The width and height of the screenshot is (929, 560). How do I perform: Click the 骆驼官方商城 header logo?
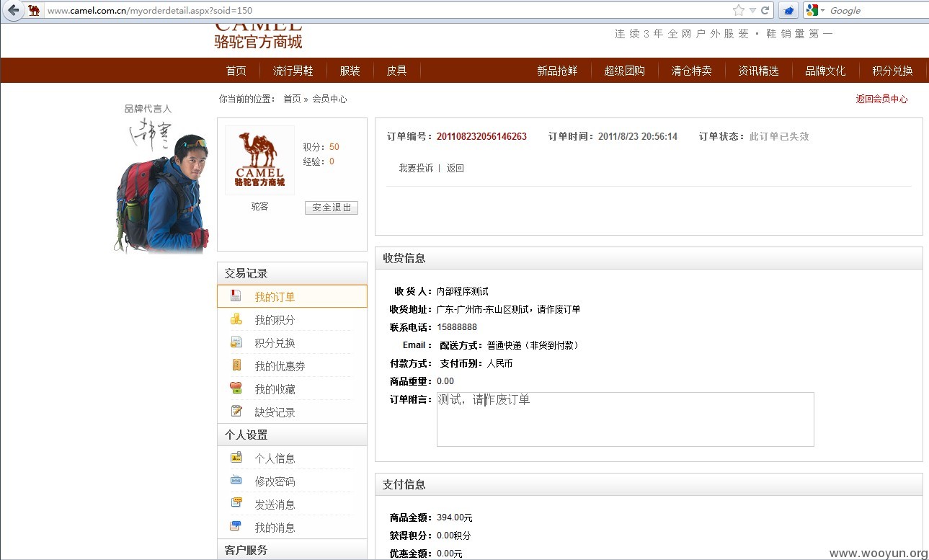[x=258, y=36]
